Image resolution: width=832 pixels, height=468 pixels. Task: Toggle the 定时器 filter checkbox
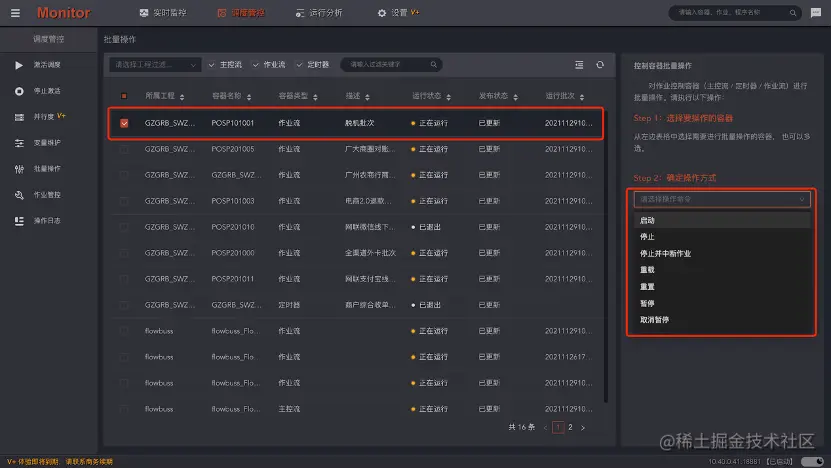coord(300,65)
